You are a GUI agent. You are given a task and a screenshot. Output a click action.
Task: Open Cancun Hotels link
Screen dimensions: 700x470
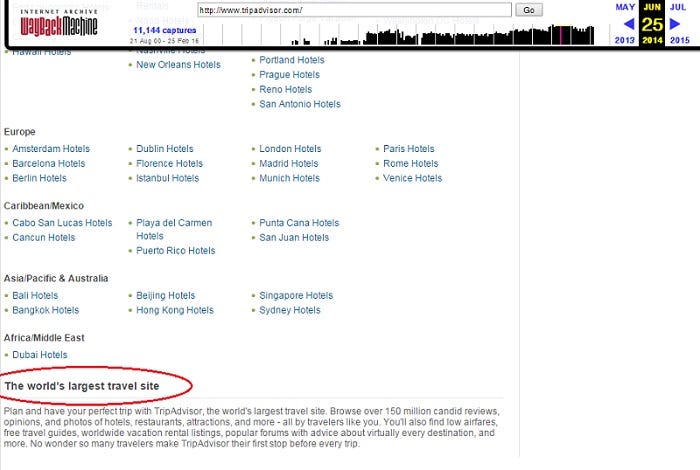coord(44,237)
